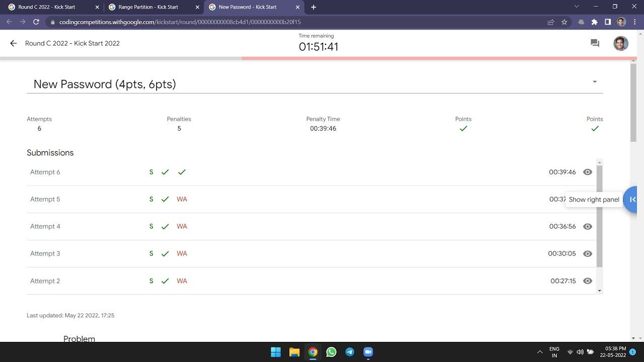
Task: Expand the New Password problem dropdown arrow
Action: [595, 82]
